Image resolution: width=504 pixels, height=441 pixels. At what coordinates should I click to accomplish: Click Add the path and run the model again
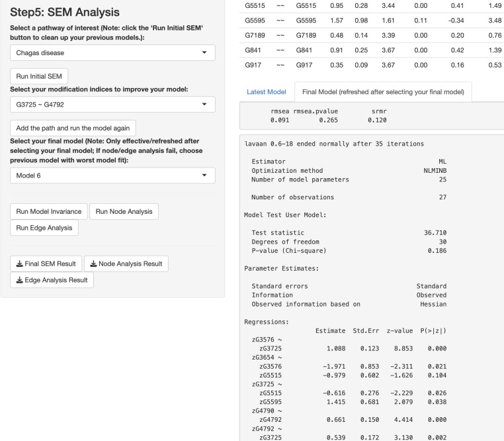point(73,128)
